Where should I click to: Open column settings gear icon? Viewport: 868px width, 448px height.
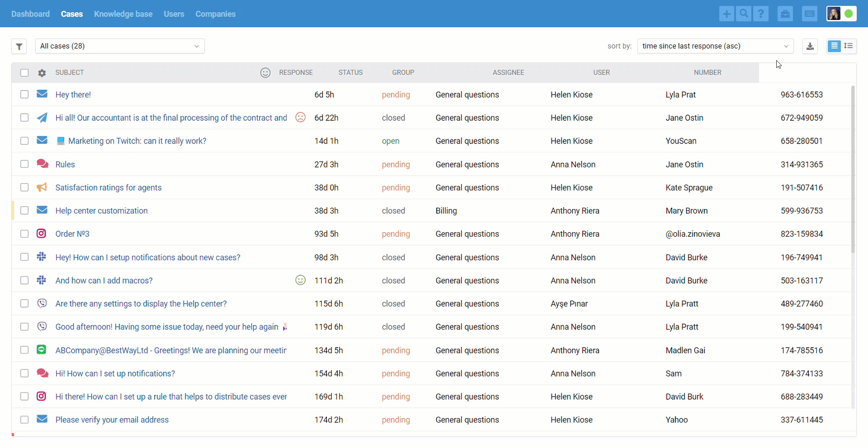[42, 73]
